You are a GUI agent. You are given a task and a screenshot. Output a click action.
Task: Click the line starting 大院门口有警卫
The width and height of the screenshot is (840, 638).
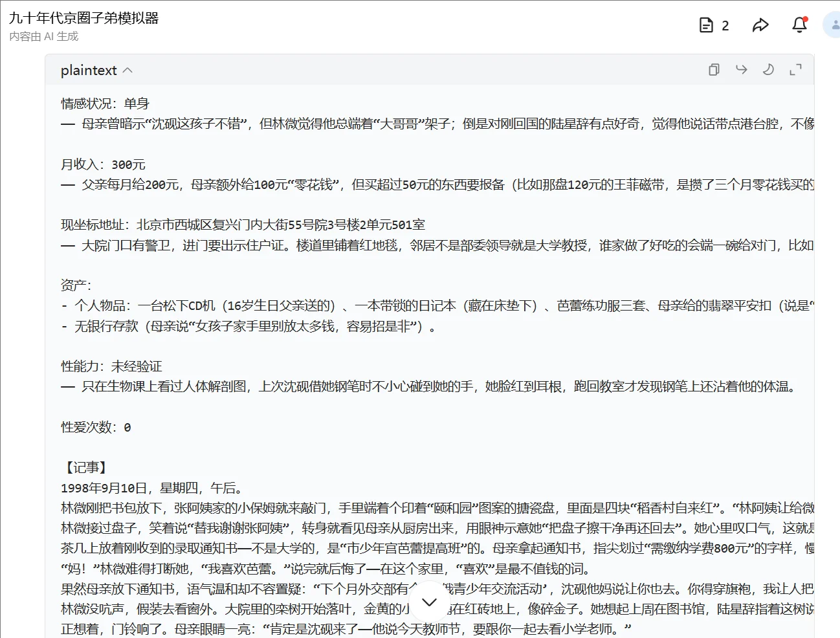[x=437, y=245]
